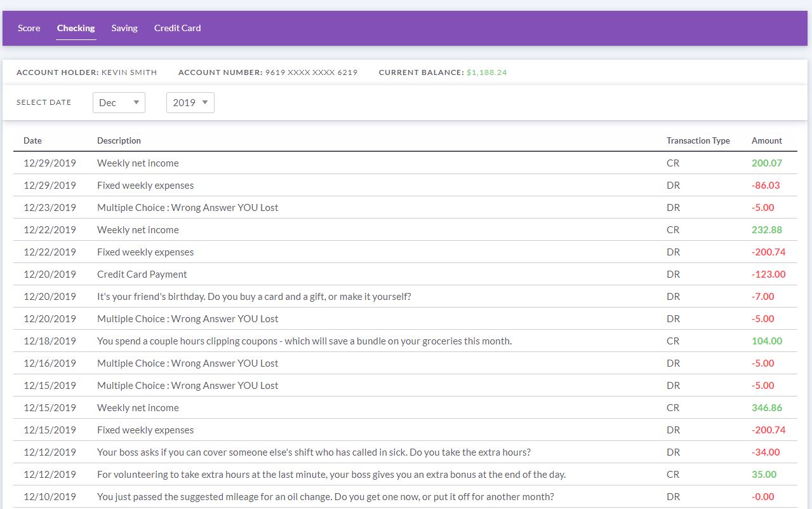Select the 35.00 bonus amount

764,474
